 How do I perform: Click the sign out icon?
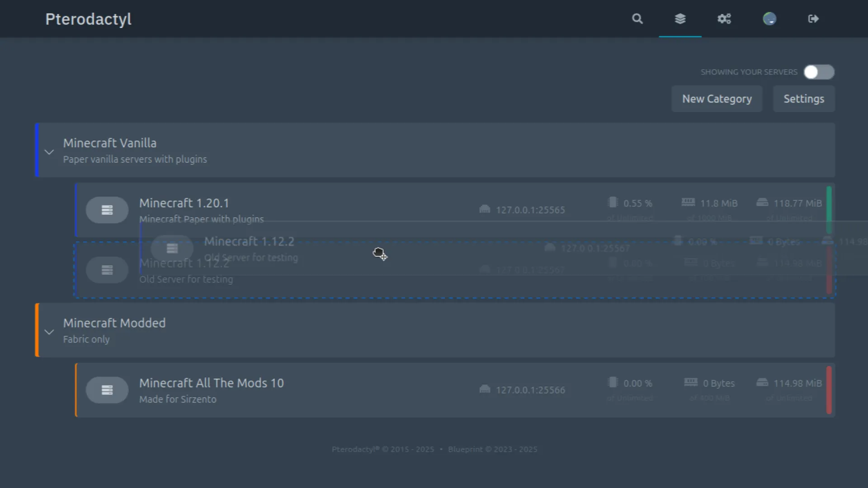coord(813,19)
